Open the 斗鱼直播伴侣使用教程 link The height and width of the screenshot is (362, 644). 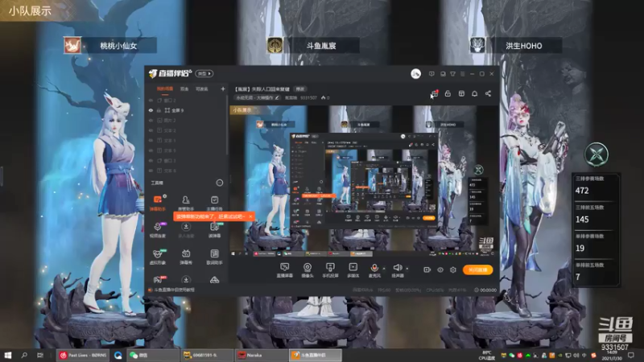tap(174, 290)
